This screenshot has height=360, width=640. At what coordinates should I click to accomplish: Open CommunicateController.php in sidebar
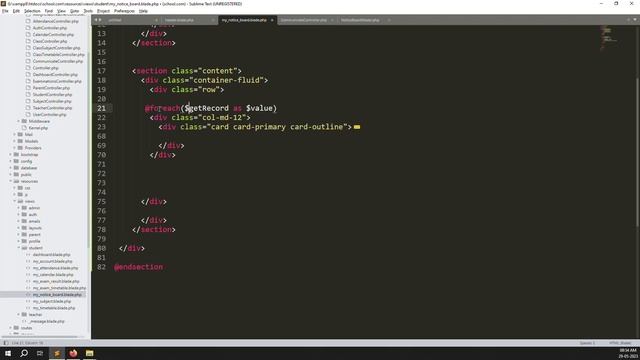click(57, 61)
